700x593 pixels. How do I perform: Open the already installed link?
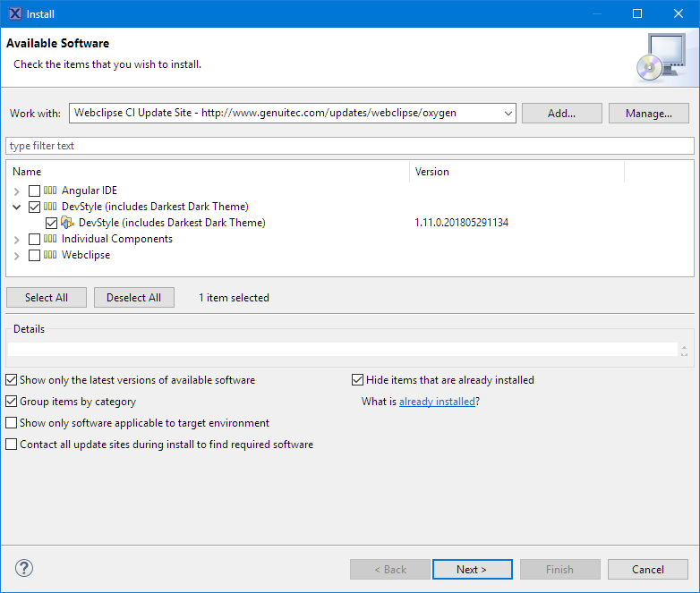[x=437, y=402]
